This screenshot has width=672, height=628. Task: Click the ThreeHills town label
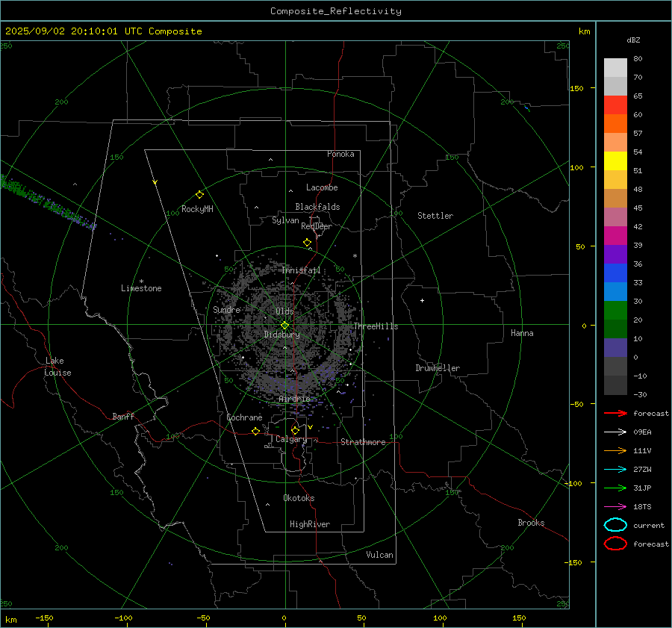[x=376, y=326]
